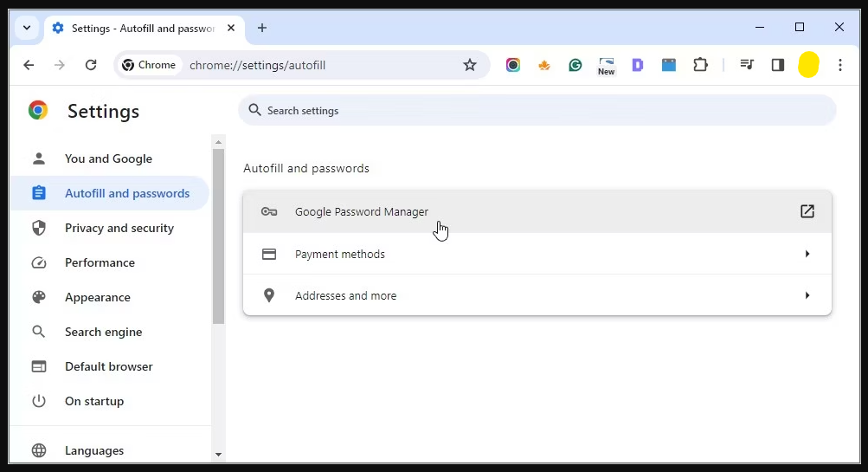Open a new tab with plus button

[262, 28]
